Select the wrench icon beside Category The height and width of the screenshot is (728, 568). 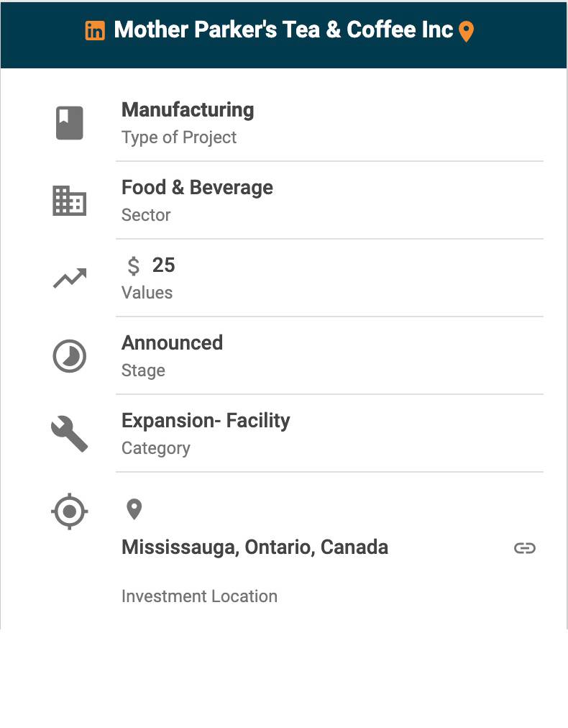(70, 434)
